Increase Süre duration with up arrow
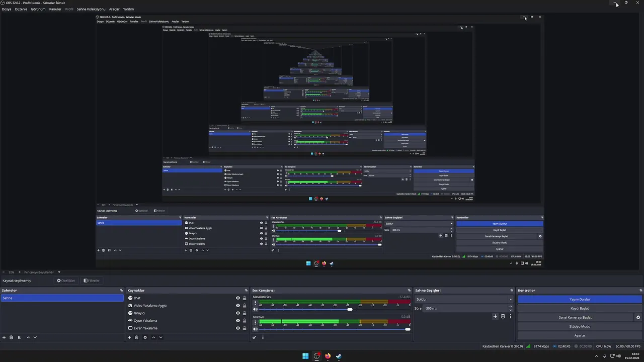The height and width of the screenshot is (362, 644). 511,306
